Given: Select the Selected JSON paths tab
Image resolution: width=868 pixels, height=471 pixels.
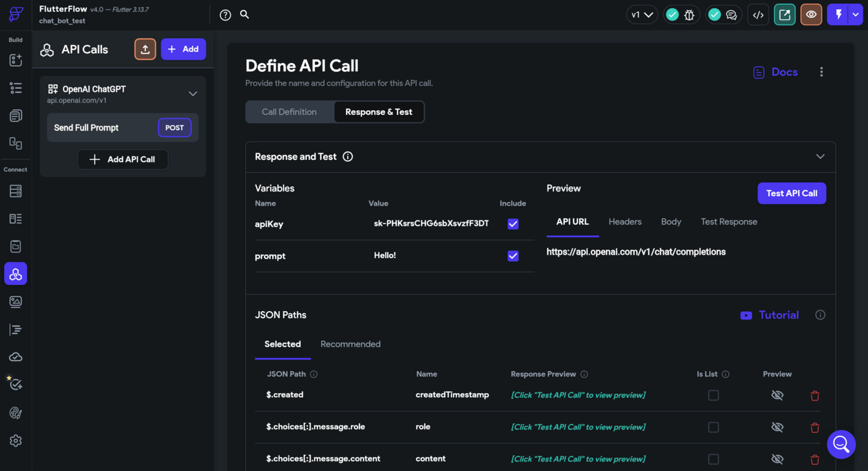Looking at the screenshot, I should pyautogui.click(x=283, y=345).
